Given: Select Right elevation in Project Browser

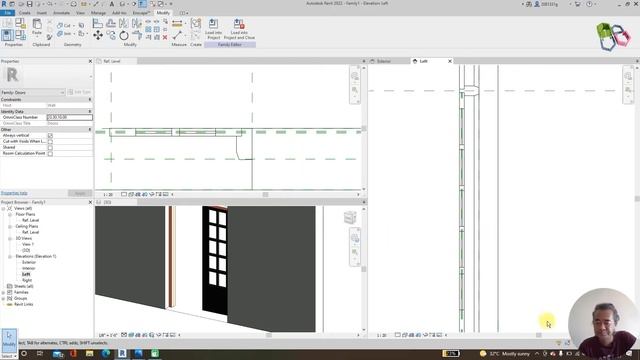Looking at the screenshot, I should pyautogui.click(x=27, y=280).
